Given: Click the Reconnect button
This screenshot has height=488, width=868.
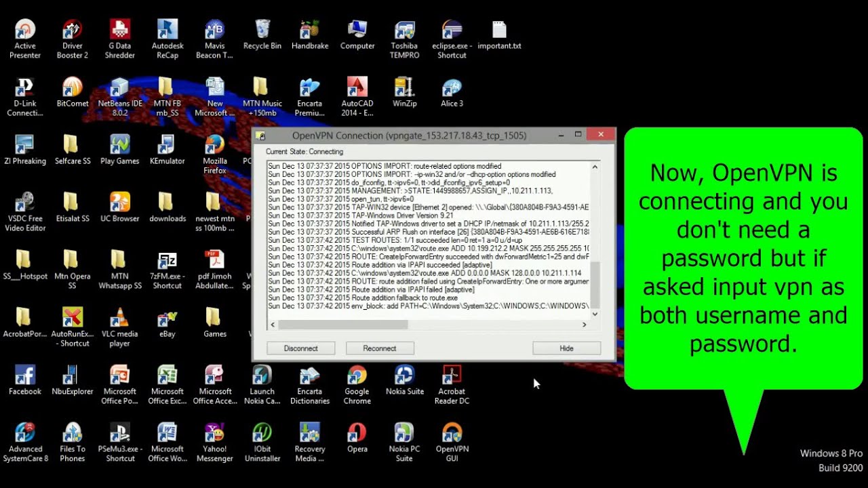Looking at the screenshot, I should pyautogui.click(x=380, y=348).
